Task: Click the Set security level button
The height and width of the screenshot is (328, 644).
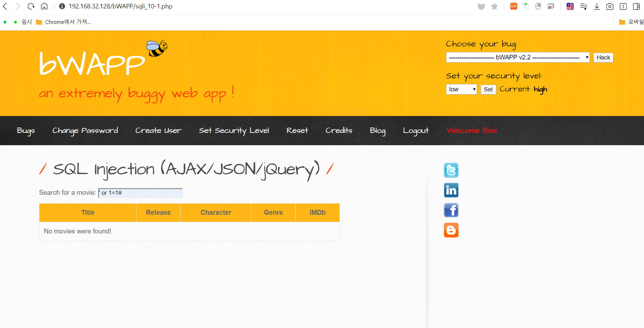Action: 488,89
